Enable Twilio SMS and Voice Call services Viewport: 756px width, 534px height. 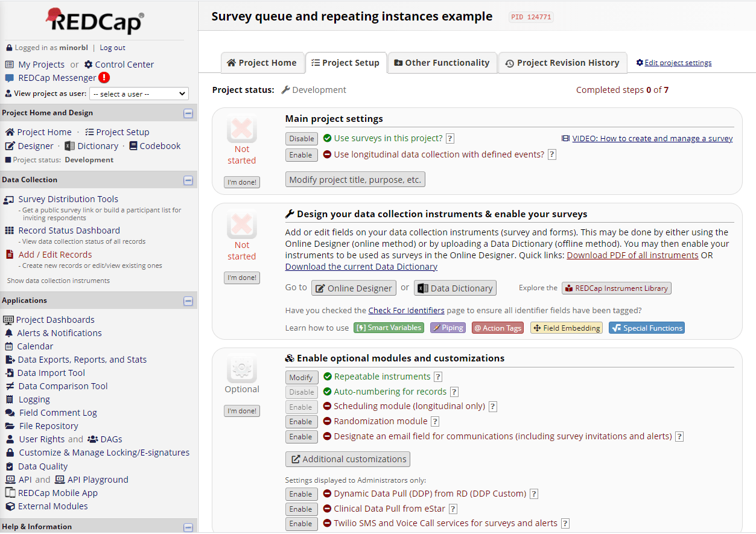click(x=301, y=524)
